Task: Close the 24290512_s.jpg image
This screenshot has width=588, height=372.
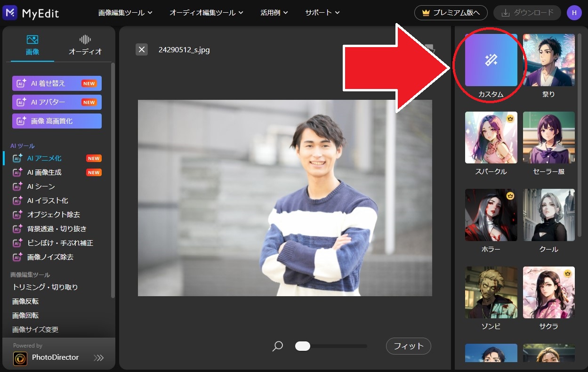Action: pyautogui.click(x=142, y=49)
